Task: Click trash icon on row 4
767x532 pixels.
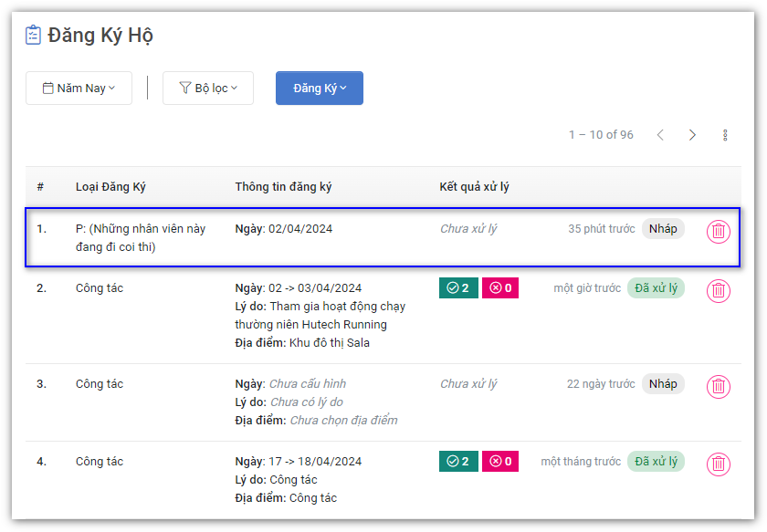Action: click(x=719, y=464)
